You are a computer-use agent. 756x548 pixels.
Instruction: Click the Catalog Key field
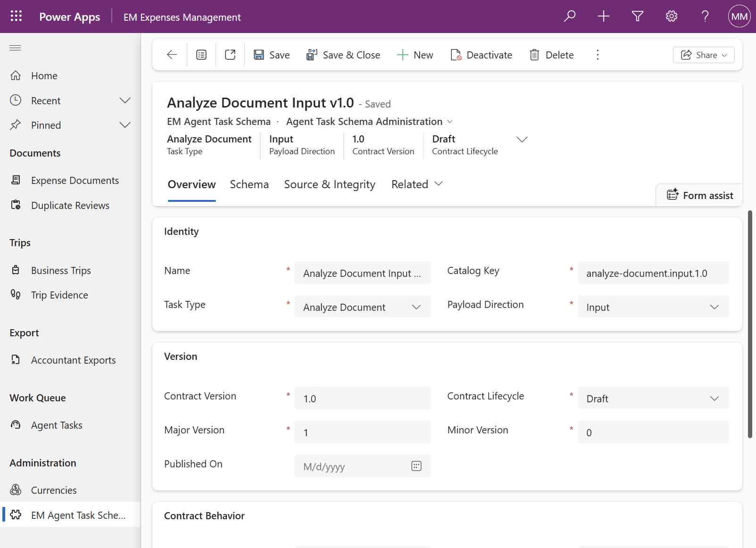click(x=653, y=273)
